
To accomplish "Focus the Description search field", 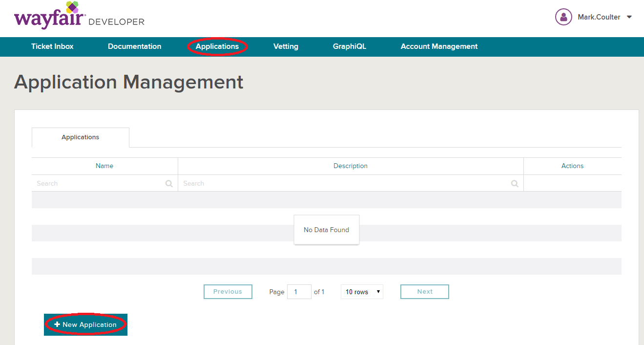I will tap(351, 183).
